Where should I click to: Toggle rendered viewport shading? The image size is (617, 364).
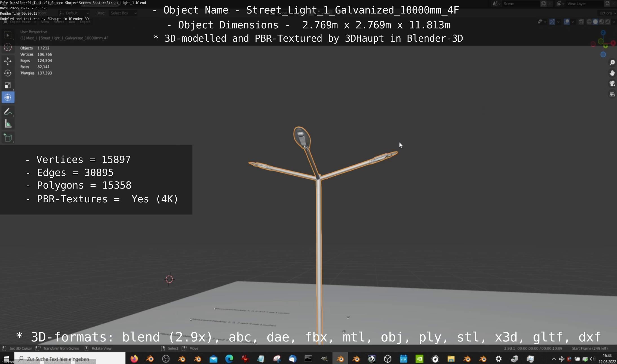(x=608, y=22)
